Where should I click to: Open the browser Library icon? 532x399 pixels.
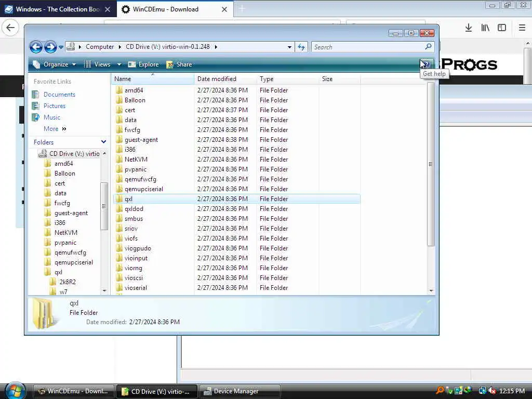tap(485, 28)
